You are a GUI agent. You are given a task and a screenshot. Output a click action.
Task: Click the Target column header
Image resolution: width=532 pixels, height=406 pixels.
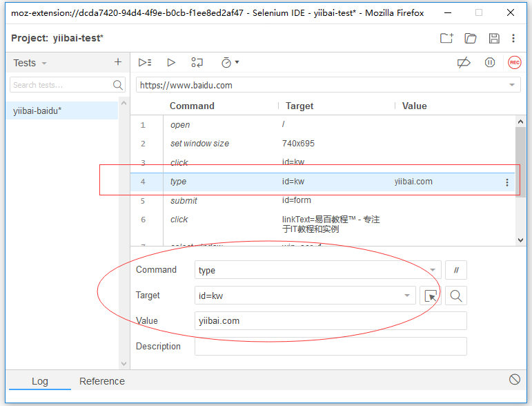tap(299, 106)
